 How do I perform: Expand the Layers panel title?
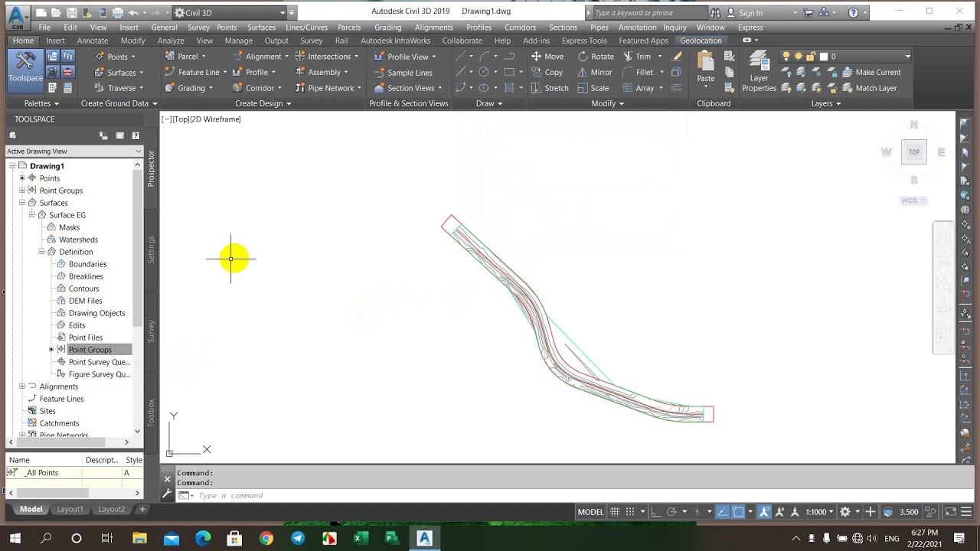click(x=826, y=103)
